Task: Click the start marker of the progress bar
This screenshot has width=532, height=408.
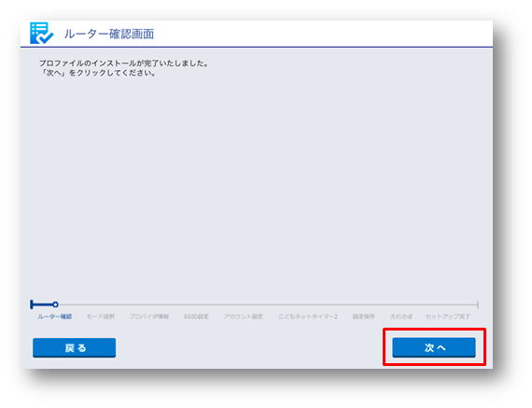Action: pyautogui.click(x=32, y=304)
